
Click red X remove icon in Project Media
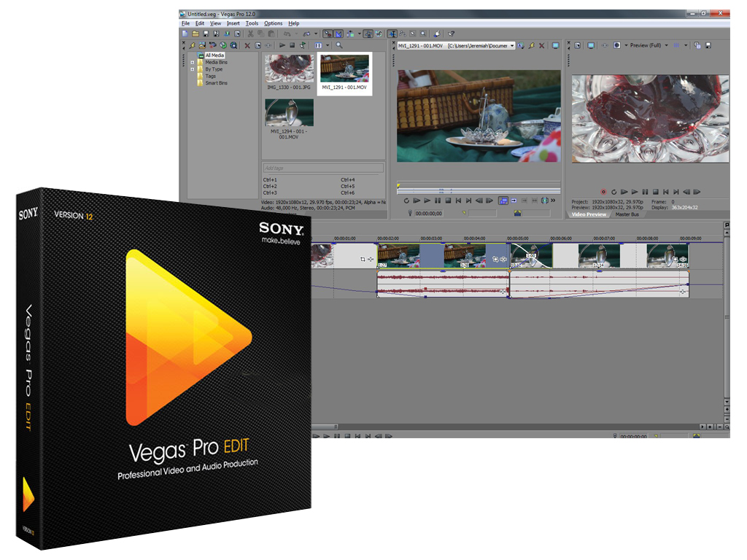(x=247, y=45)
